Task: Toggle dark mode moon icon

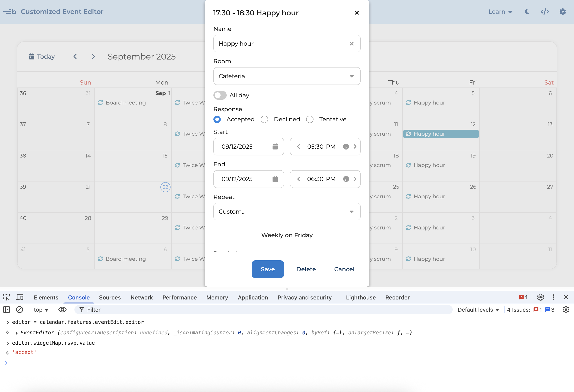Action: [527, 12]
